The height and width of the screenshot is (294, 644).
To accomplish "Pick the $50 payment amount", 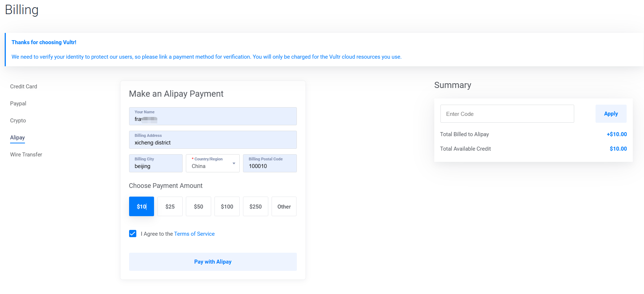I will [x=199, y=206].
